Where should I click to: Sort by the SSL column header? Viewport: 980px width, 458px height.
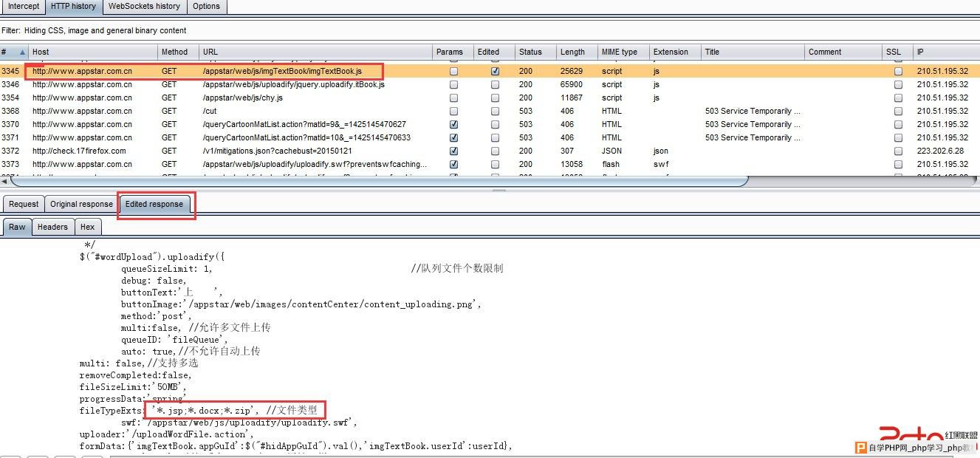(x=898, y=52)
